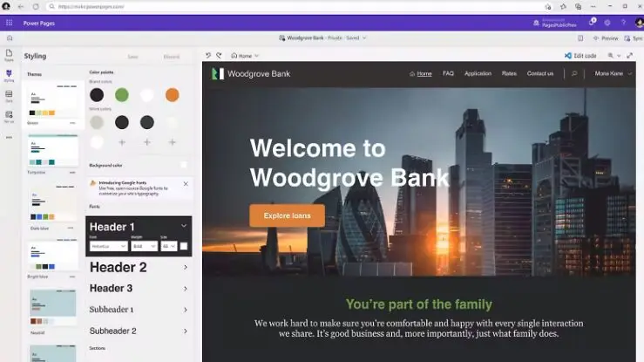Image resolution: width=644 pixels, height=362 pixels.
Task: Expand canvas to full screen
Action: [630, 56]
